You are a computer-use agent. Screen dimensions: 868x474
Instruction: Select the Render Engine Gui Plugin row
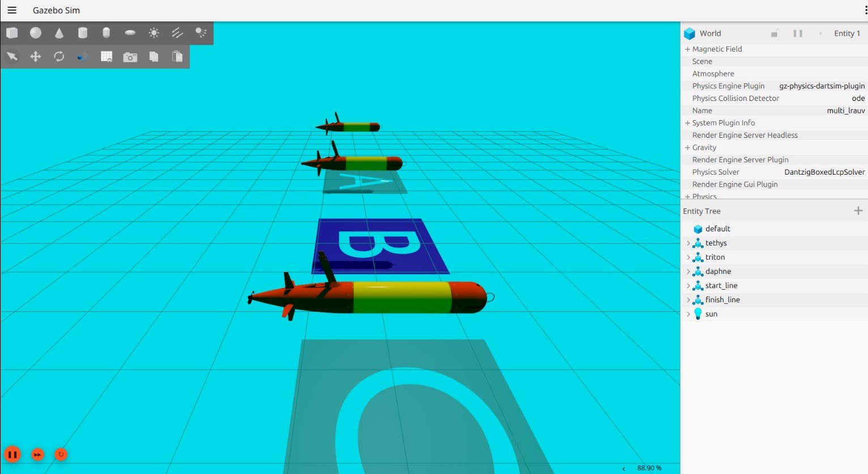click(x=774, y=184)
